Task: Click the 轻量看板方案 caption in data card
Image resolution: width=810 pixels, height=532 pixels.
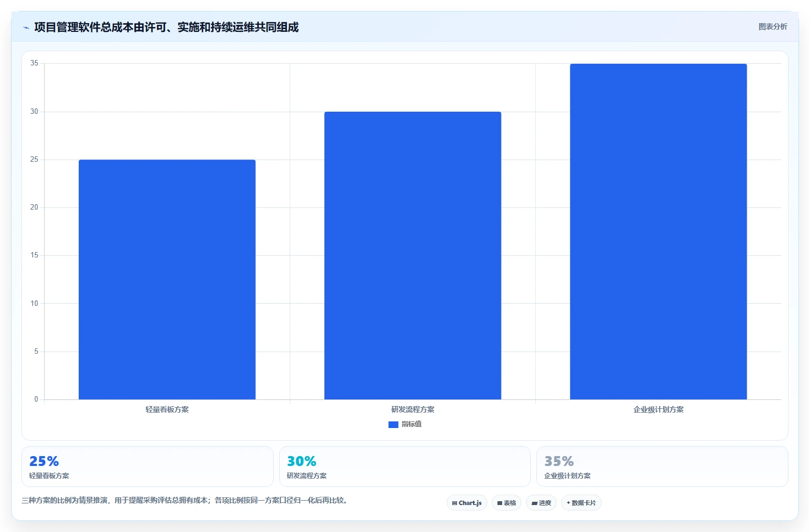Action: pos(49,476)
